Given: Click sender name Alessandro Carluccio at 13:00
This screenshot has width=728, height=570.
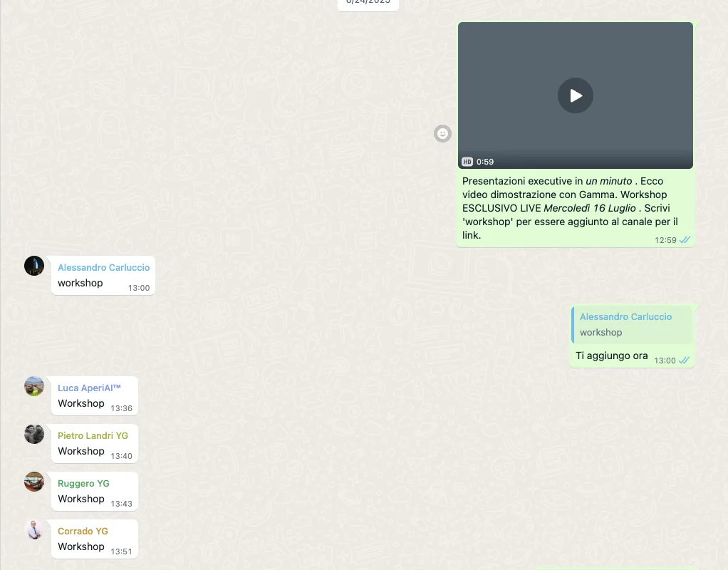Looking at the screenshot, I should (x=103, y=268).
